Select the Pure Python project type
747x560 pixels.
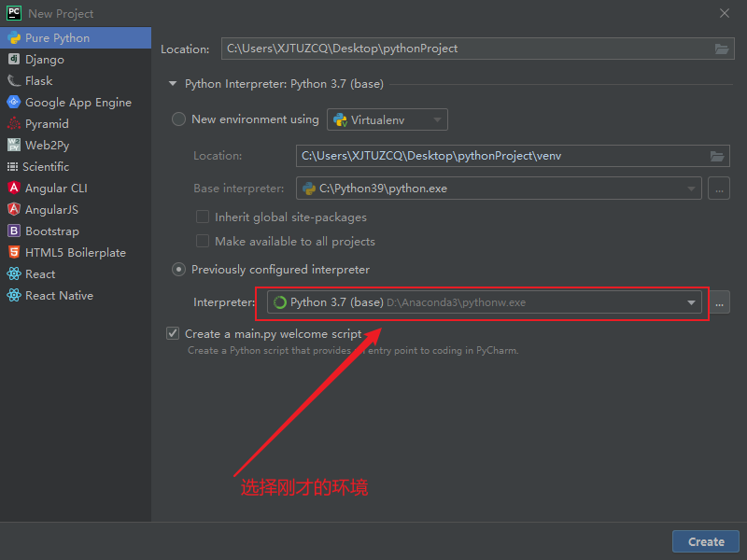pos(76,37)
